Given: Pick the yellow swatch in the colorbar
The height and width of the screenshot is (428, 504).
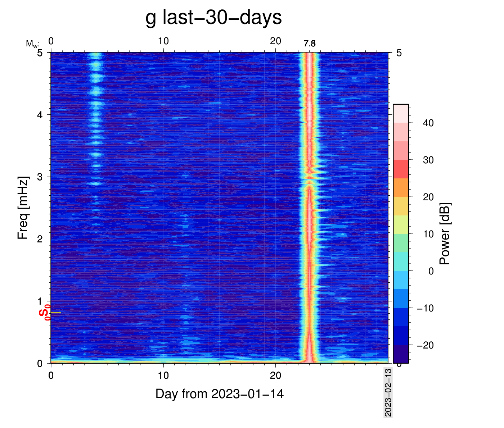Looking at the screenshot, I should tap(400, 206).
